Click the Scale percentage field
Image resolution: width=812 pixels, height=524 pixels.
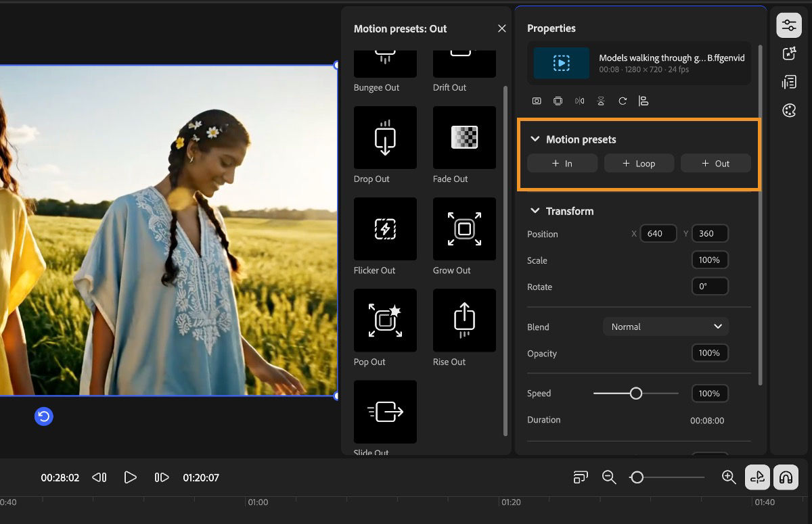(710, 260)
